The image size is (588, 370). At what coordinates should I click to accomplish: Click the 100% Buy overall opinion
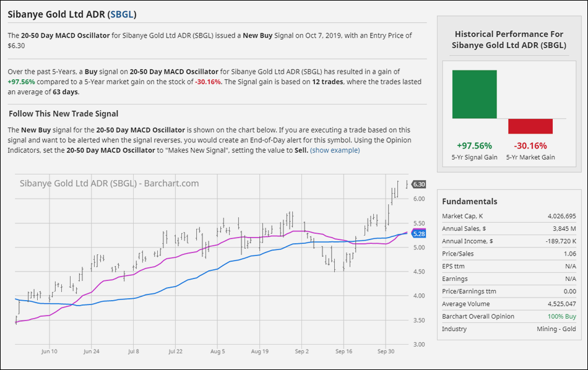[x=562, y=317]
